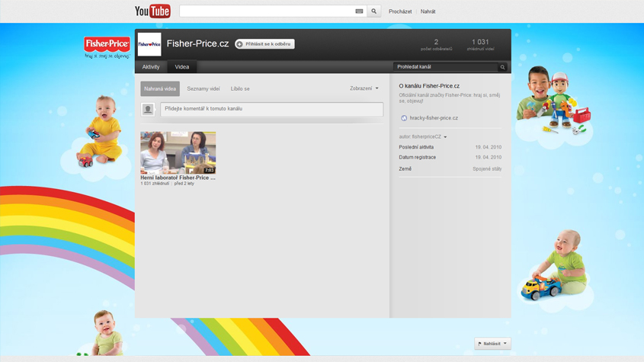Click the Nahrát upload link

coord(428,11)
